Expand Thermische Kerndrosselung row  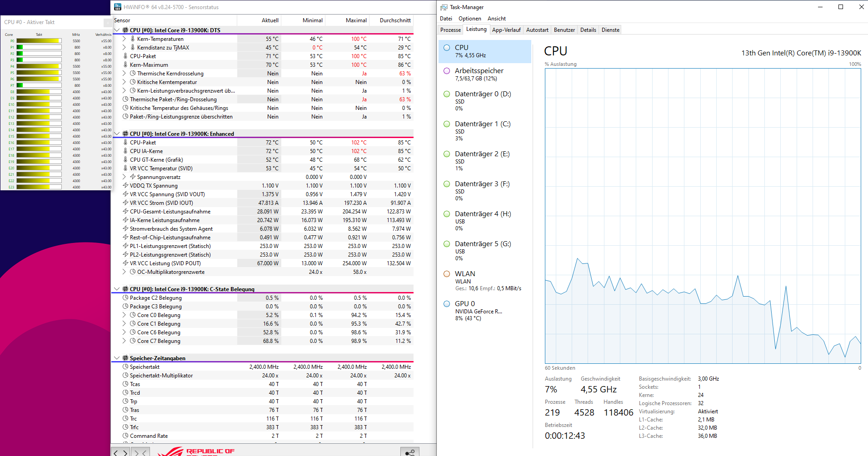(x=124, y=73)
